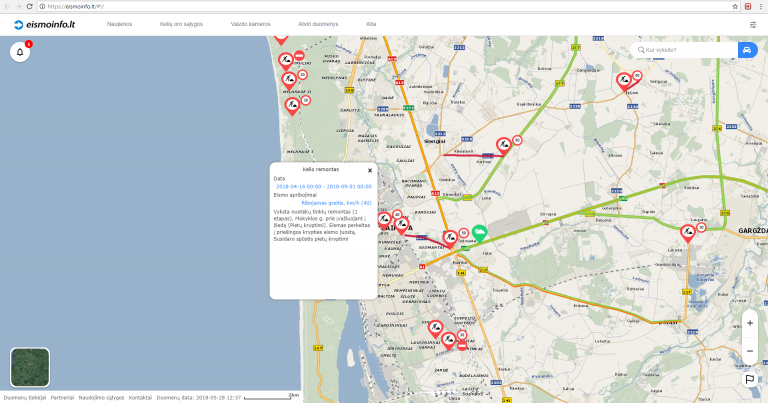Switch to satellite imagery thumbnail
768x403 pixels.
29,366
